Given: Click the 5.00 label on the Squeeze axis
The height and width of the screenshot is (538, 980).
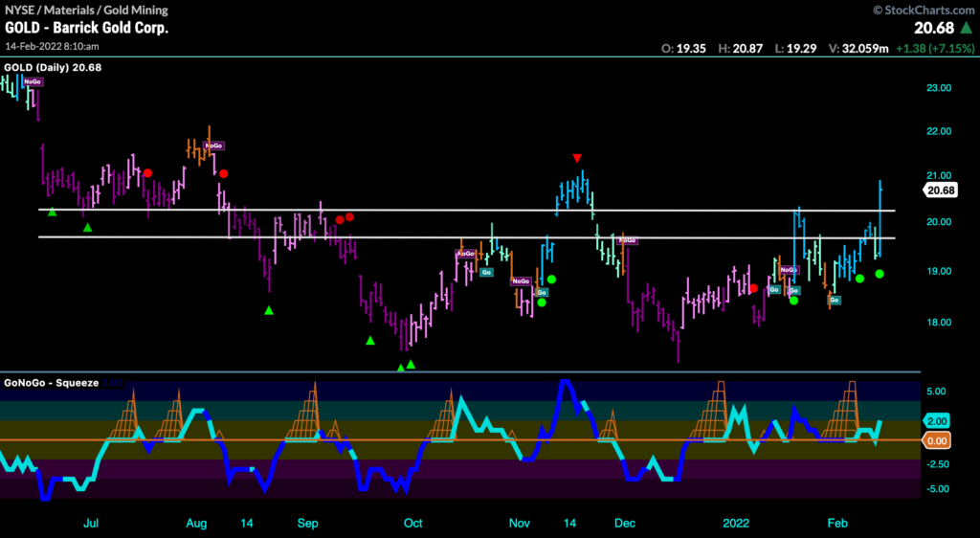Looking at the screenshot, I should 936,392.
